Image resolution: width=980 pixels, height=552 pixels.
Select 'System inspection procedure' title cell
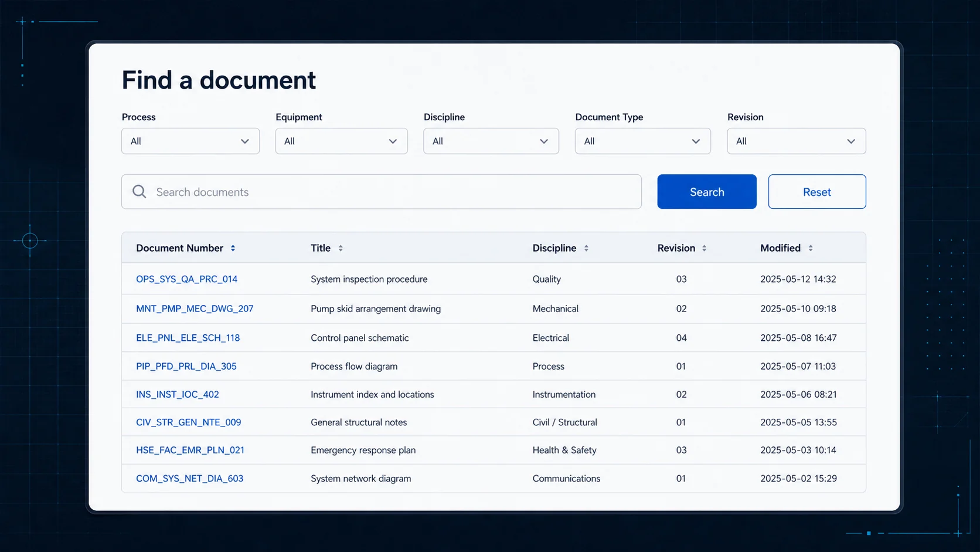pos(369,279)
